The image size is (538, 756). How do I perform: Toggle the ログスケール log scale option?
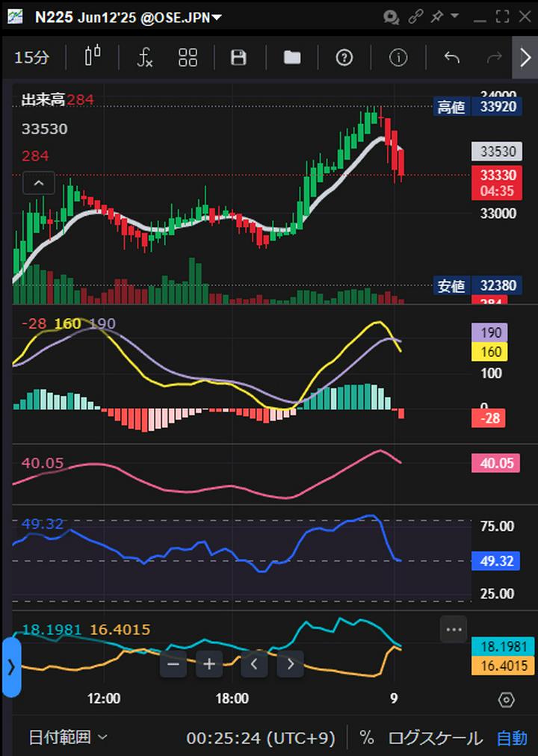coord(435,738)
